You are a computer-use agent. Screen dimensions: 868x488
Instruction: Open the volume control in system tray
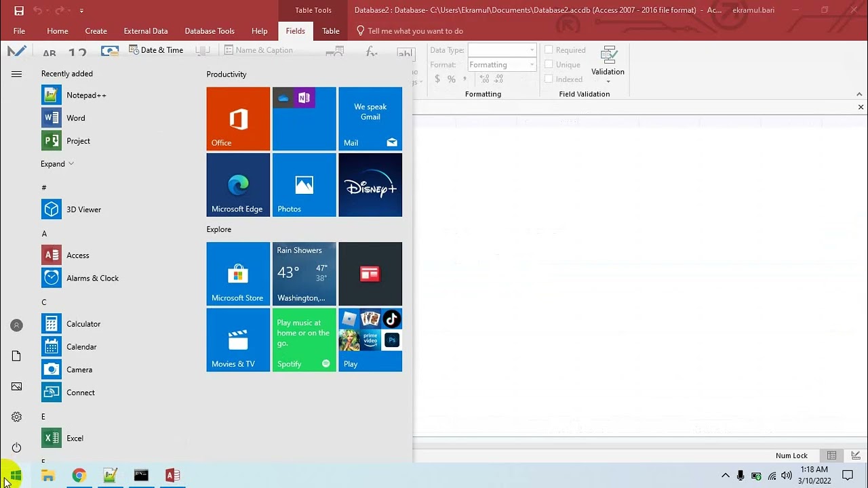point(787,476)
